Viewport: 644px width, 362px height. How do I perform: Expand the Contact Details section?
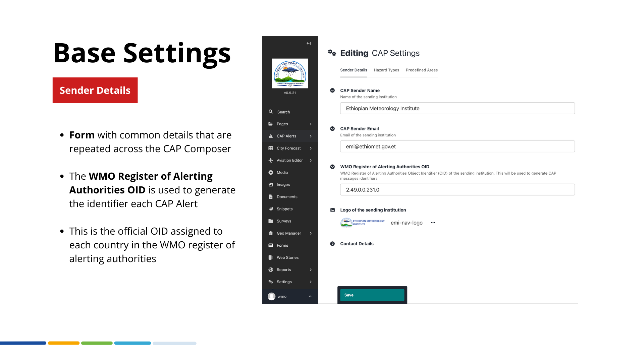pos(332,244)
